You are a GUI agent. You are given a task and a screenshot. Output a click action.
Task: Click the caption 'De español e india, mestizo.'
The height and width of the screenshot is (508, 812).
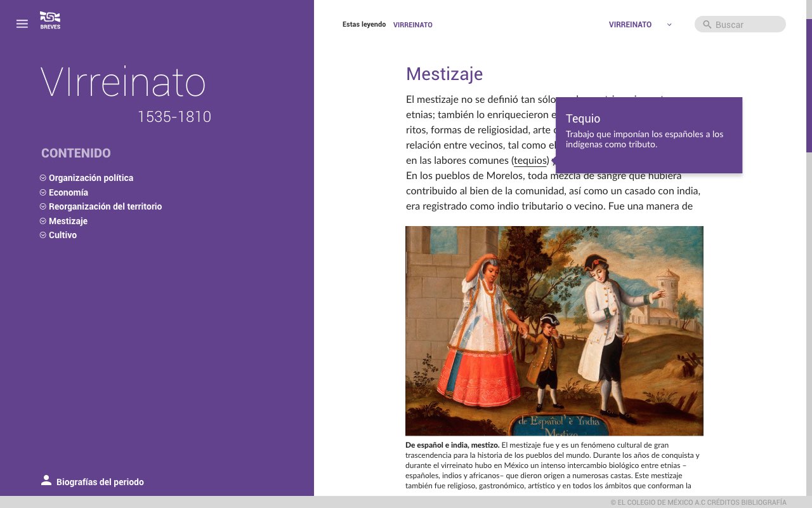click(x=452, y=445)
